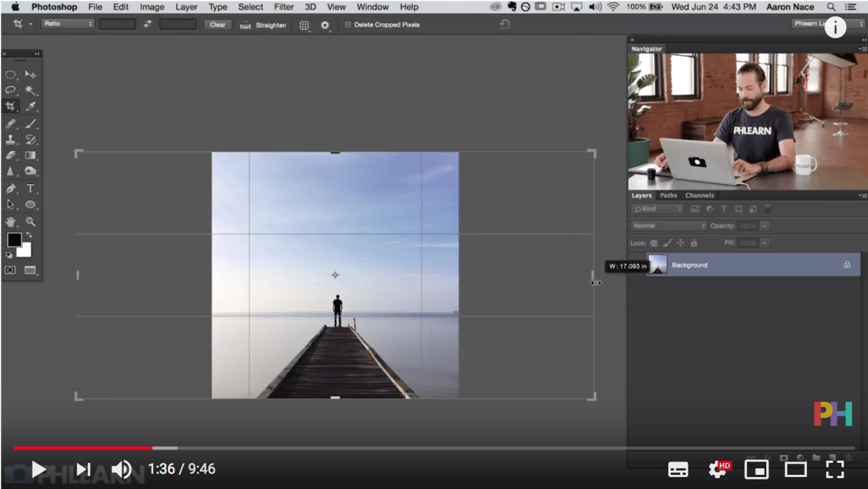Viewport: 868px width, 489px height.
Task: Select the Background layer thumbnail
Action: pos(657,265)
